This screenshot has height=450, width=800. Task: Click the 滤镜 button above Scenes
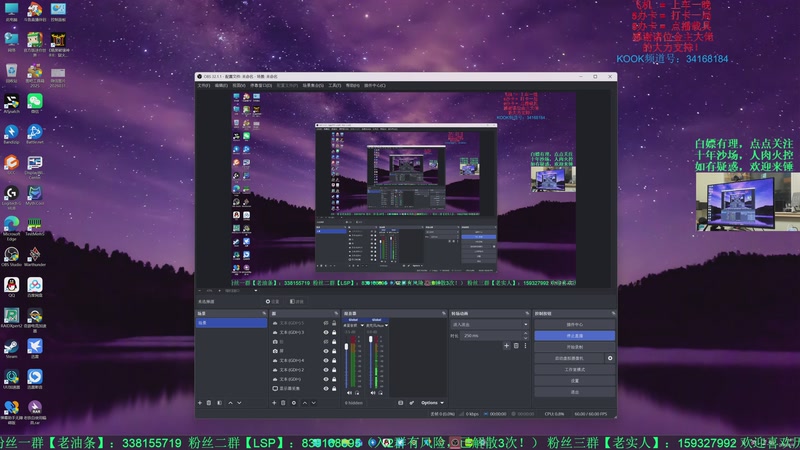tap(296, 302)
